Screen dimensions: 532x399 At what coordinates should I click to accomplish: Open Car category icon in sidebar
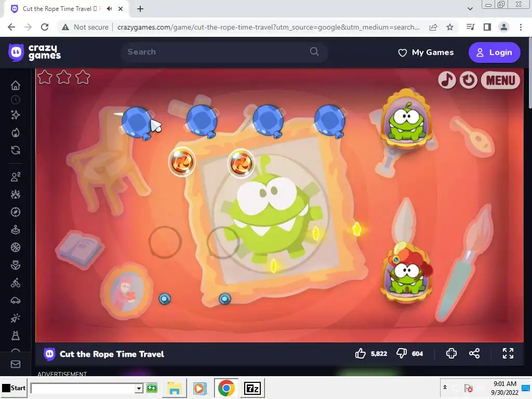16,300
